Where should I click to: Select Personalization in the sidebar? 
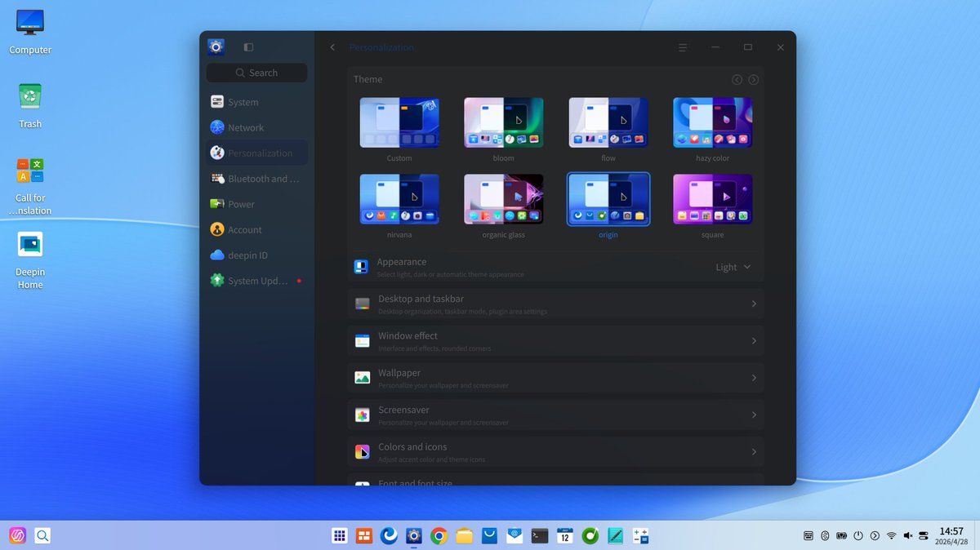[x=256, y=153]
